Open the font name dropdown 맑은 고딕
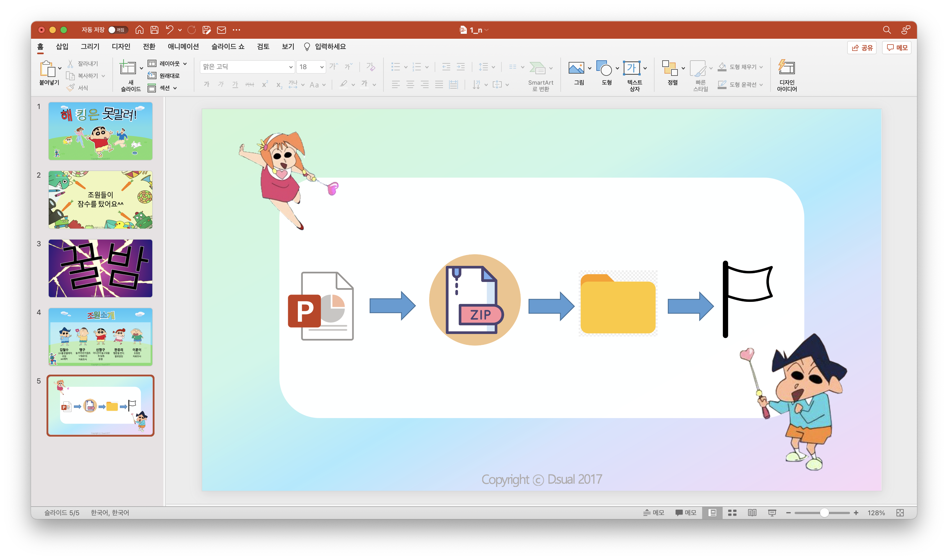 (x=291, y=67)
